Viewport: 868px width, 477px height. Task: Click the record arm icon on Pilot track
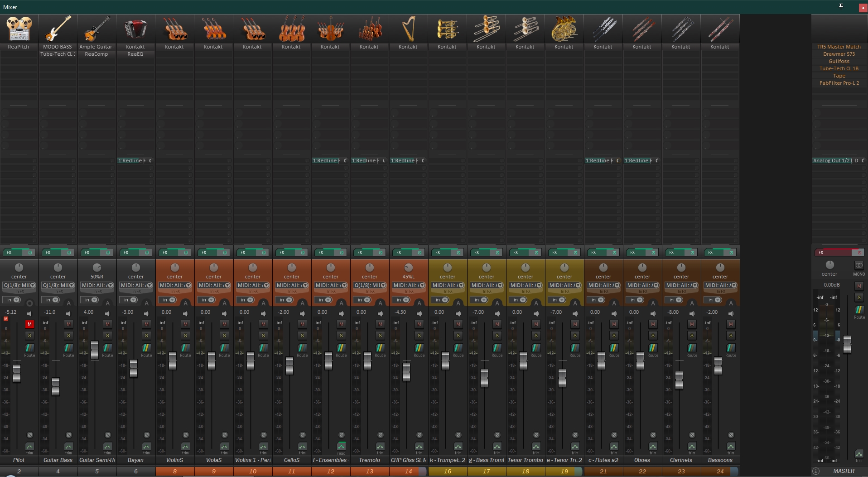[30, 303]
